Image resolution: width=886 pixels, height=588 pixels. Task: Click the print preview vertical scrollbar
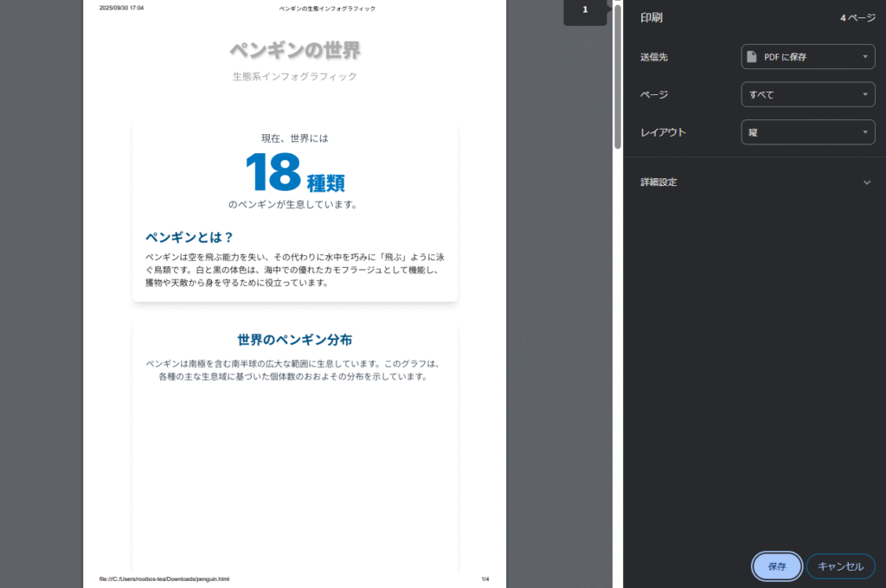(617, 78)
